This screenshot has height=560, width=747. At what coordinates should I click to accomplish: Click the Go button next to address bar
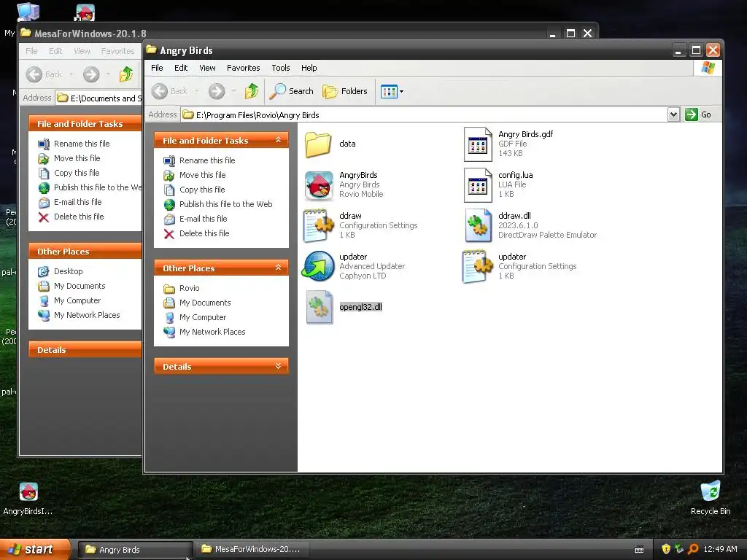698,114
